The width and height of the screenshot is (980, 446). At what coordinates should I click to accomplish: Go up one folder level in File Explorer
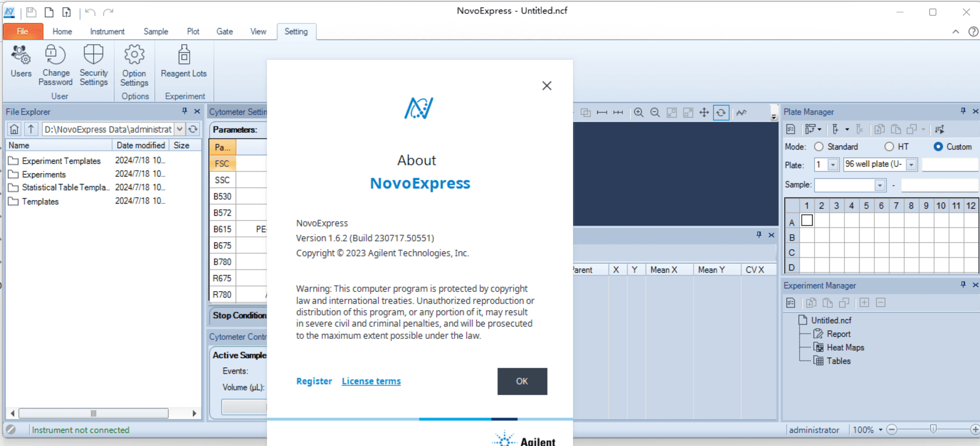click(31, 129)
